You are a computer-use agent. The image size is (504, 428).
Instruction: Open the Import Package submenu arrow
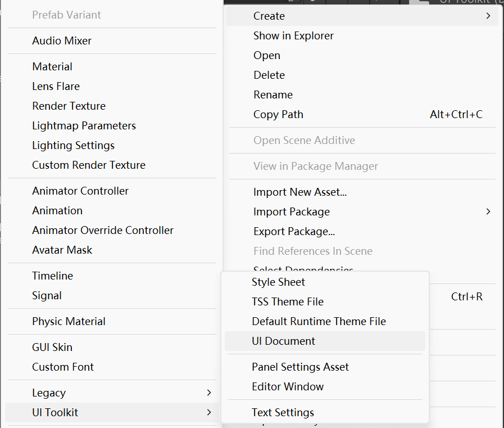click(488, 211)
